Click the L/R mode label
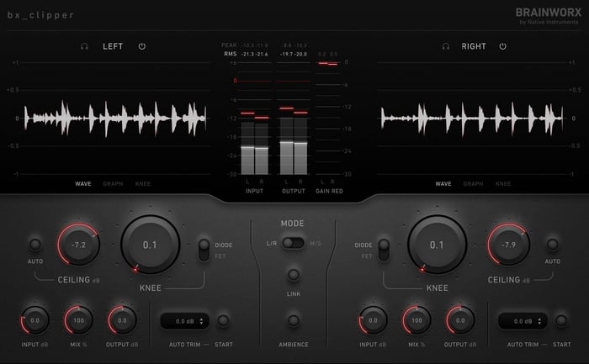Viewport: 589px width, 364px height. click(x=272, y=244)
